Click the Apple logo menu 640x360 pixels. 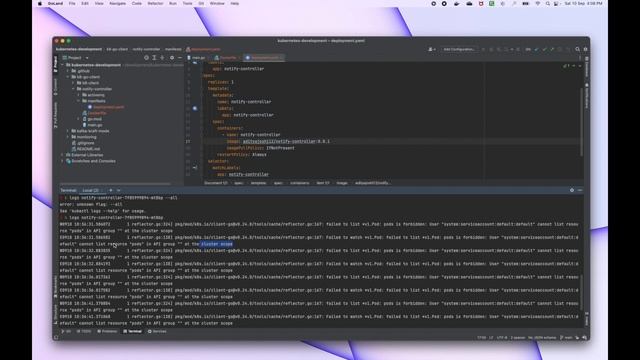pos(40,3)
